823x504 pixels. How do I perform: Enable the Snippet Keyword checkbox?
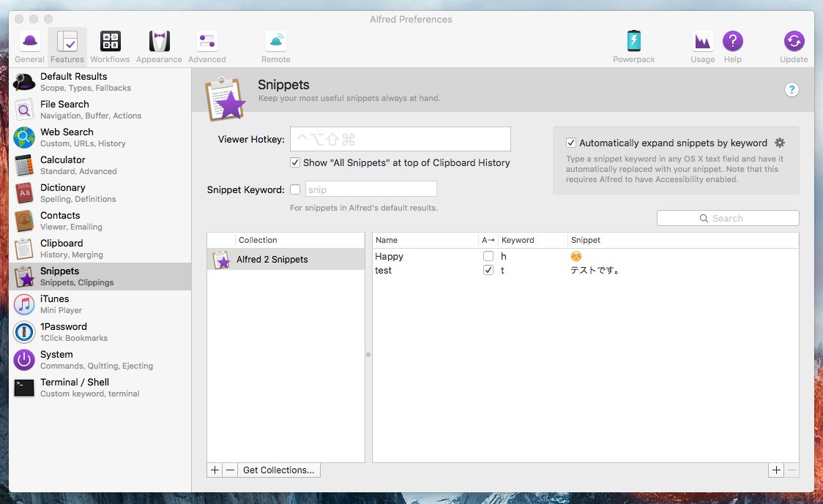[295, 189]
